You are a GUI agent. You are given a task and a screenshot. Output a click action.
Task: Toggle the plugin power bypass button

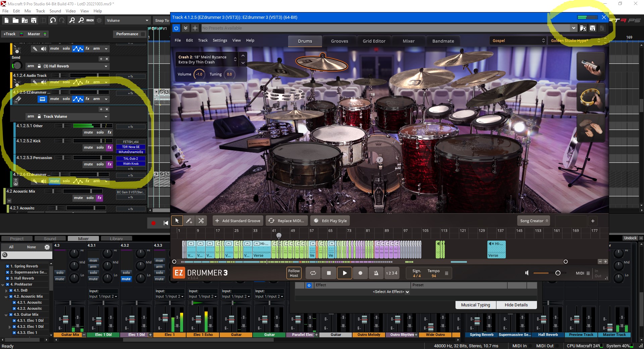point(176,28)
